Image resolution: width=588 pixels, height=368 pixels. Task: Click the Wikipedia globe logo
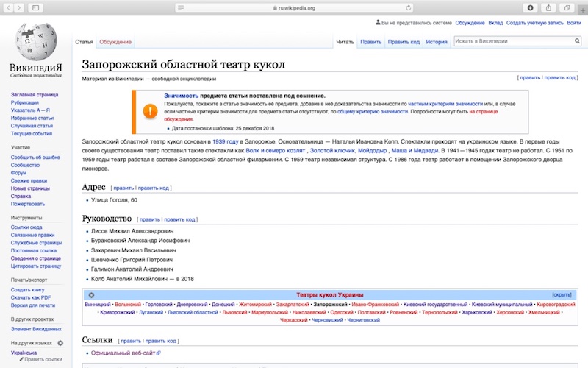36,41
